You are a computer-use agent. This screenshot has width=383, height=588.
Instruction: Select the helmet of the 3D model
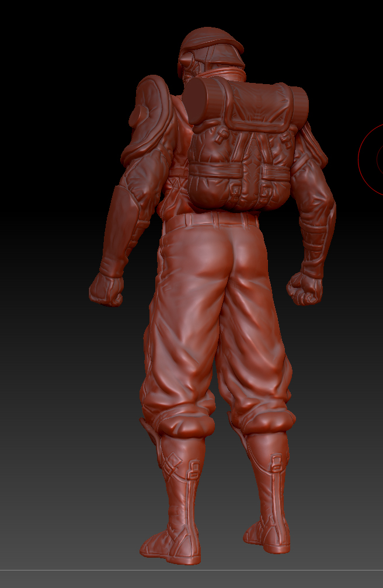point(211,50)
